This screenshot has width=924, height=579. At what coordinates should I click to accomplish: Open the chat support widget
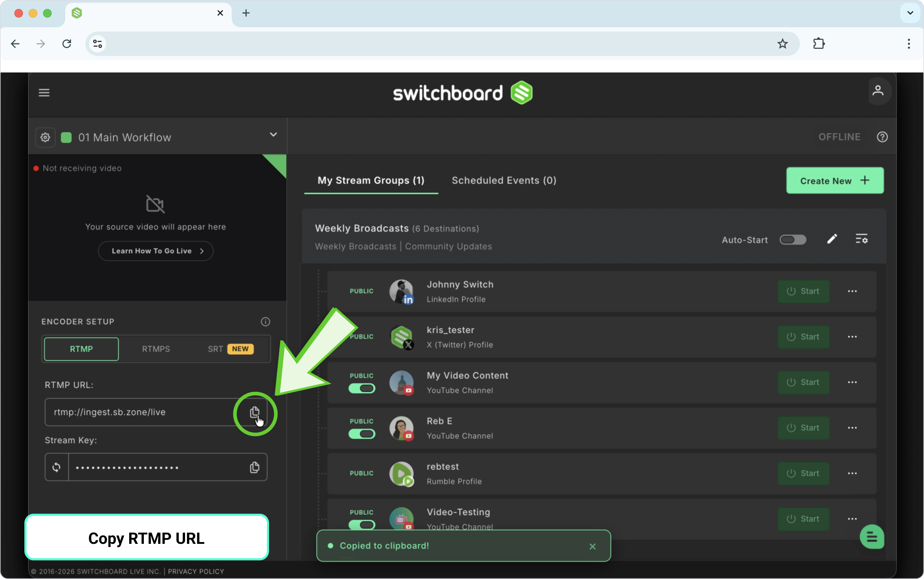872,537
